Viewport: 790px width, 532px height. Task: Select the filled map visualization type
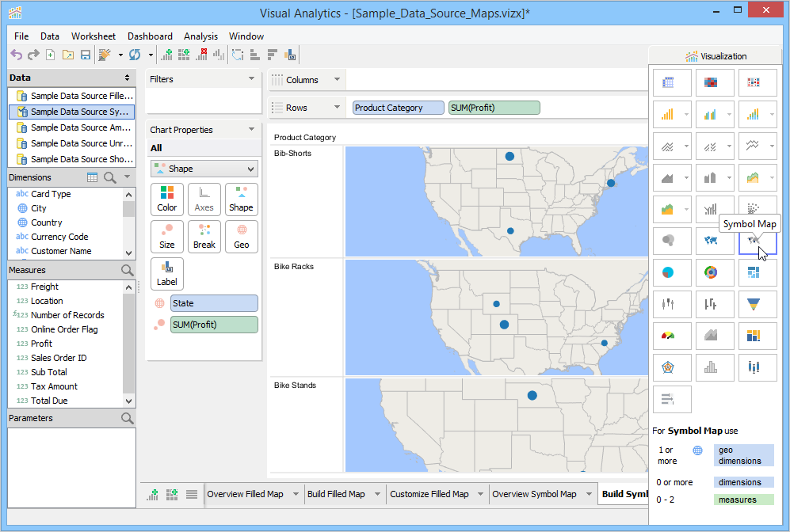tap(711, 240)
